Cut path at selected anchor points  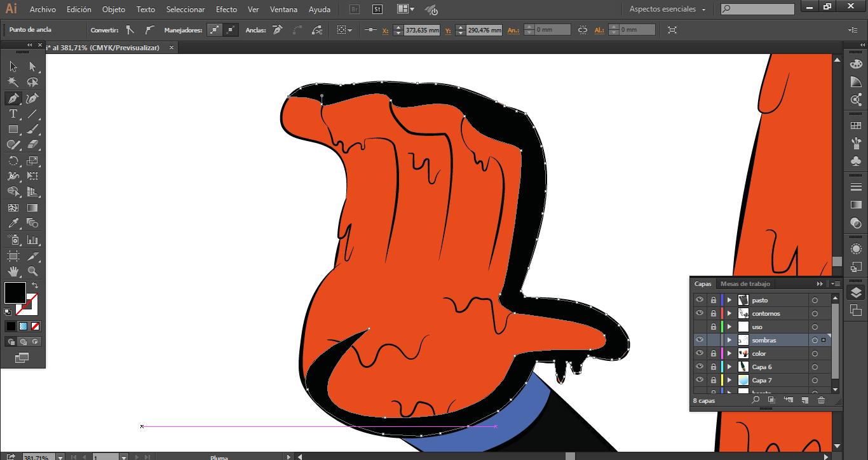(317, 30)
